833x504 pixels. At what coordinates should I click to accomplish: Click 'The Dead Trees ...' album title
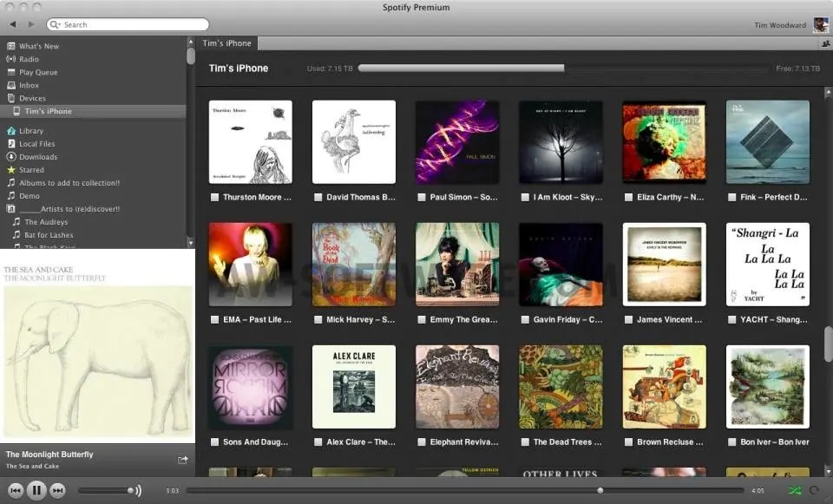(567, 442)
